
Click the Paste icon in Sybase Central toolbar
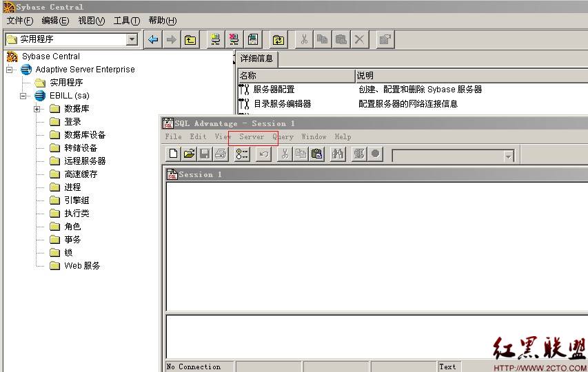[x=341, y=39]
